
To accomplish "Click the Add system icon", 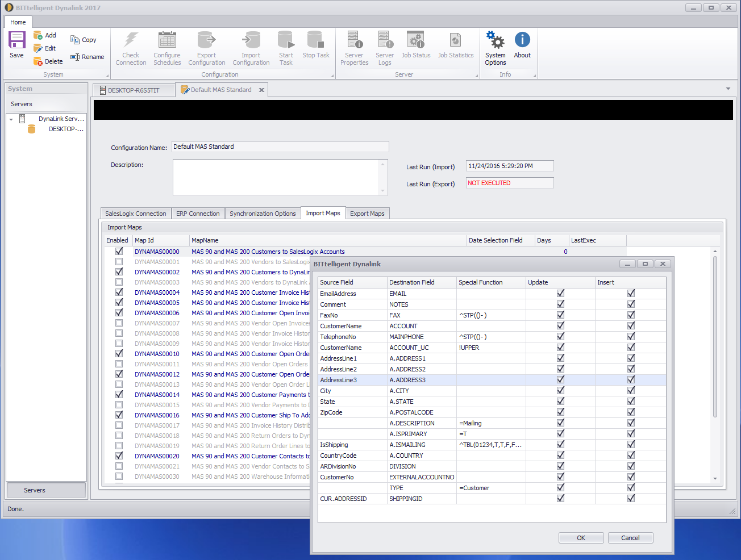I will point(38,35).
